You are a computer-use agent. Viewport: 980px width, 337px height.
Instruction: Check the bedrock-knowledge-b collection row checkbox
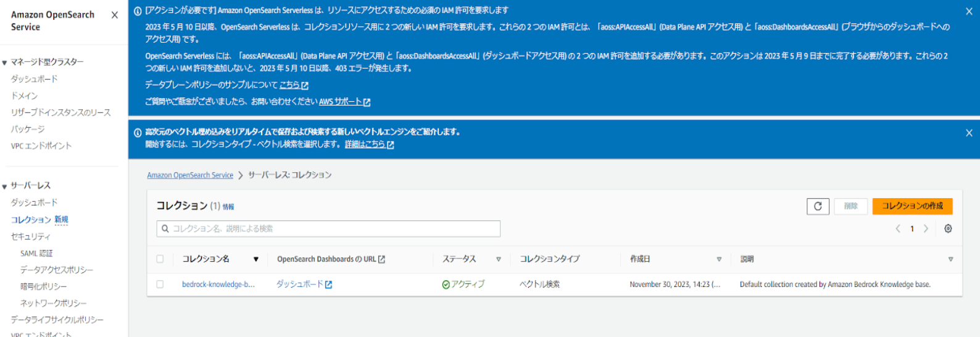point(160,285)
